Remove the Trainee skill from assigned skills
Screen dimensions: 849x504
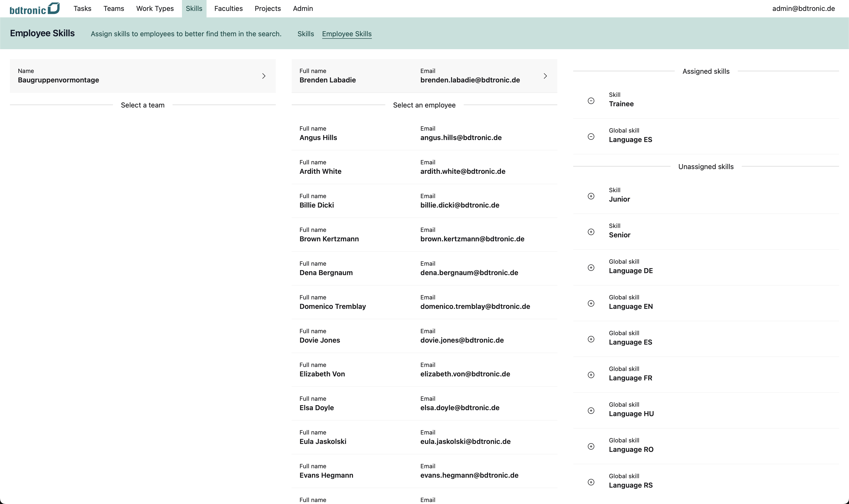[591, 101]
